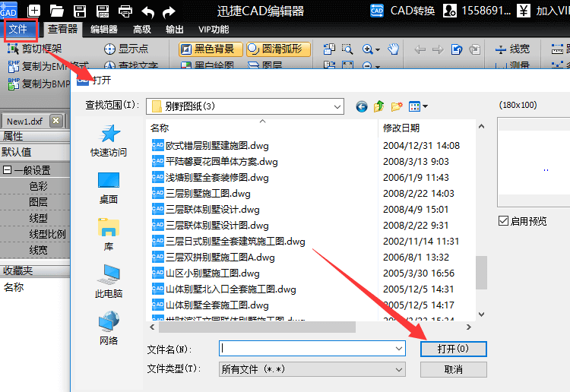The image size is (570, 392).
Task: Select the pan hand tool
Action: [x=394, y=49]
